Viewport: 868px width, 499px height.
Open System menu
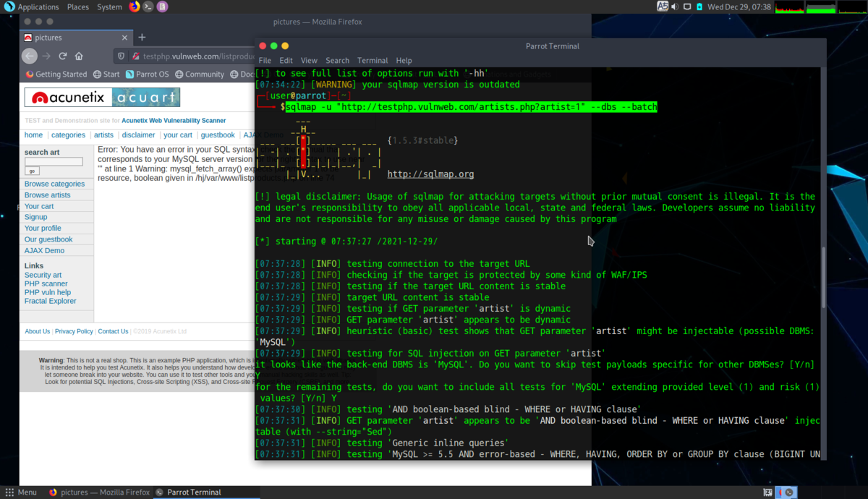[x=109, y=7]
